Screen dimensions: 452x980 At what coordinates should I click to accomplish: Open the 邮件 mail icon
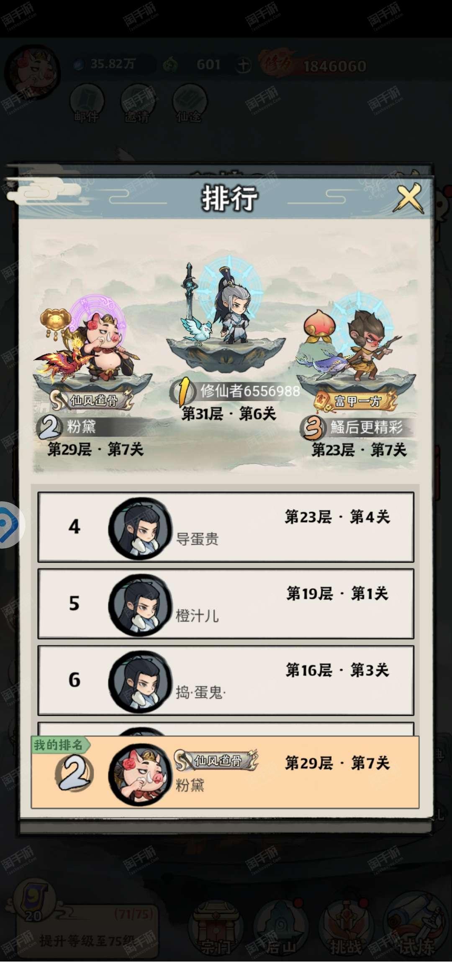[x=87, y=103]
